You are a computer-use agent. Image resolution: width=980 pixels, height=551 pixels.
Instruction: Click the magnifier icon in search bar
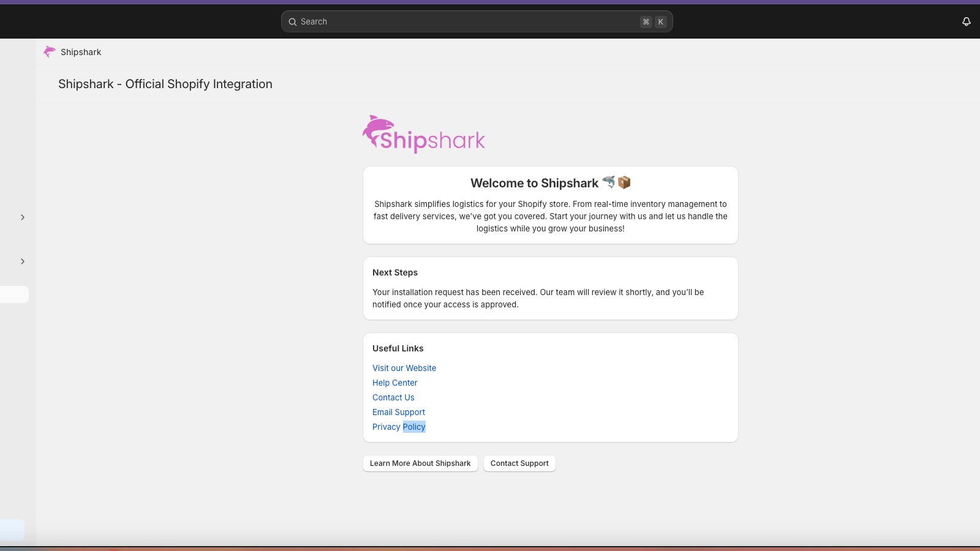pyautogui.click(x=293, y=22)
